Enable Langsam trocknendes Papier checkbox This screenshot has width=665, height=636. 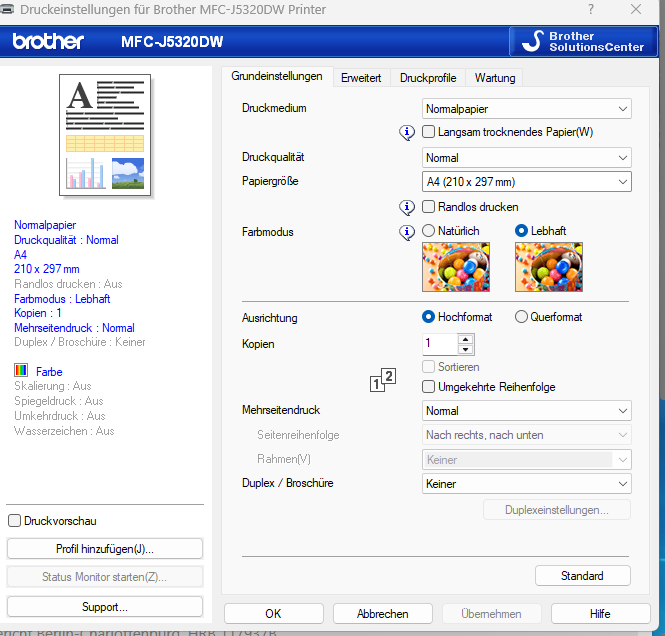coord(428,131)
